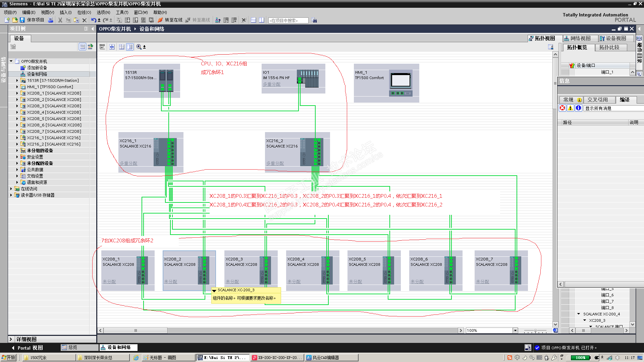Viewport: 644px width, 362px height.
Task: Click the cut scissors icon
Action: [x=60, y=20]
